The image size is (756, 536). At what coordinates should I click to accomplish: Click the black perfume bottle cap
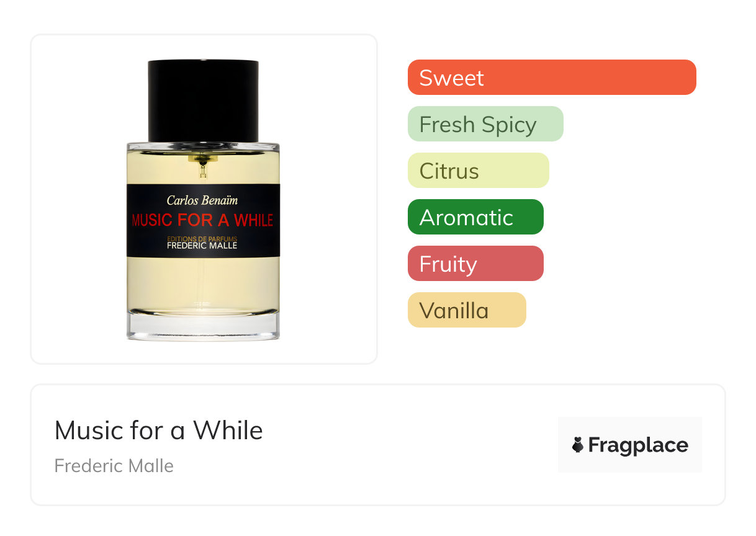[203, 101]
